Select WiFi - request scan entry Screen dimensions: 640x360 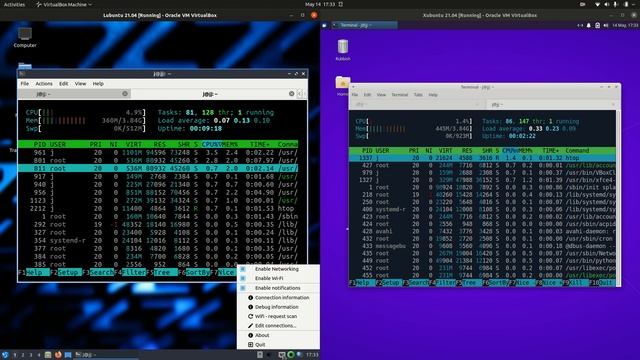tap(276, 316)
